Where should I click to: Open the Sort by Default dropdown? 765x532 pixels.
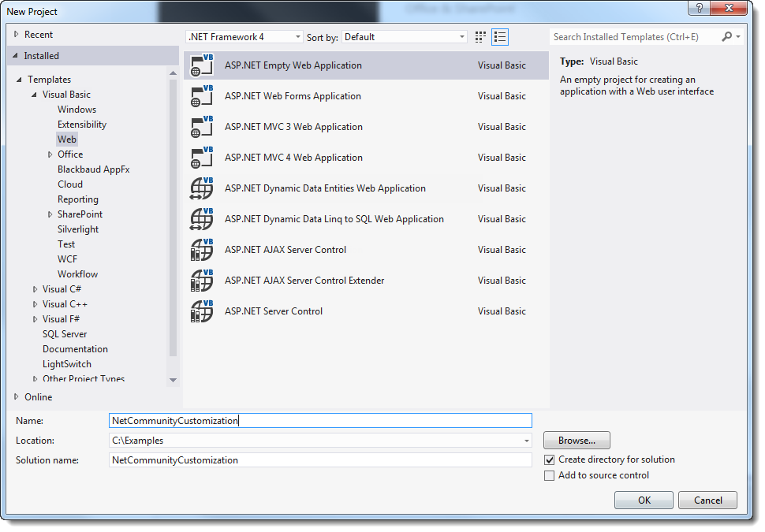click(405, 37)
